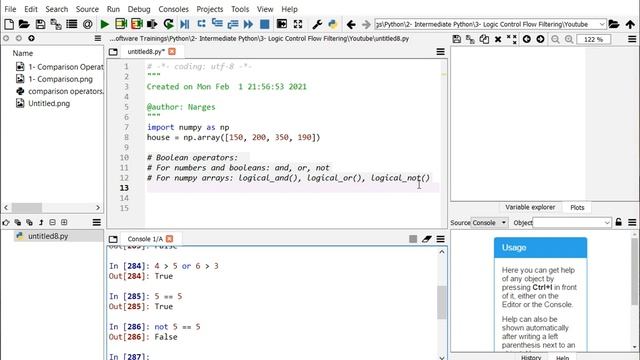The width and height of the screenshot is (640, 360).
Task: Continue execution until next breakpoint
Action: [x=248, y=24]
